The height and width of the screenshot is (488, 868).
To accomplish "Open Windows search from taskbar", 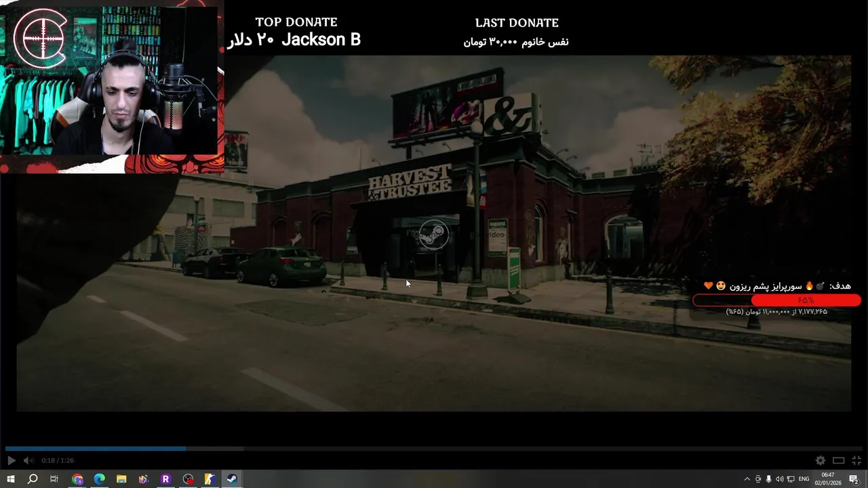I will 33,479.
